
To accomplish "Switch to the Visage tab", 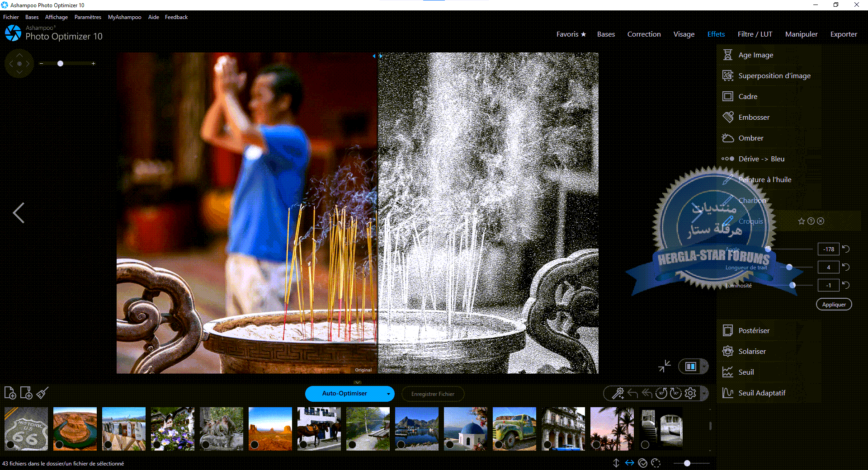I will [684, 34].
